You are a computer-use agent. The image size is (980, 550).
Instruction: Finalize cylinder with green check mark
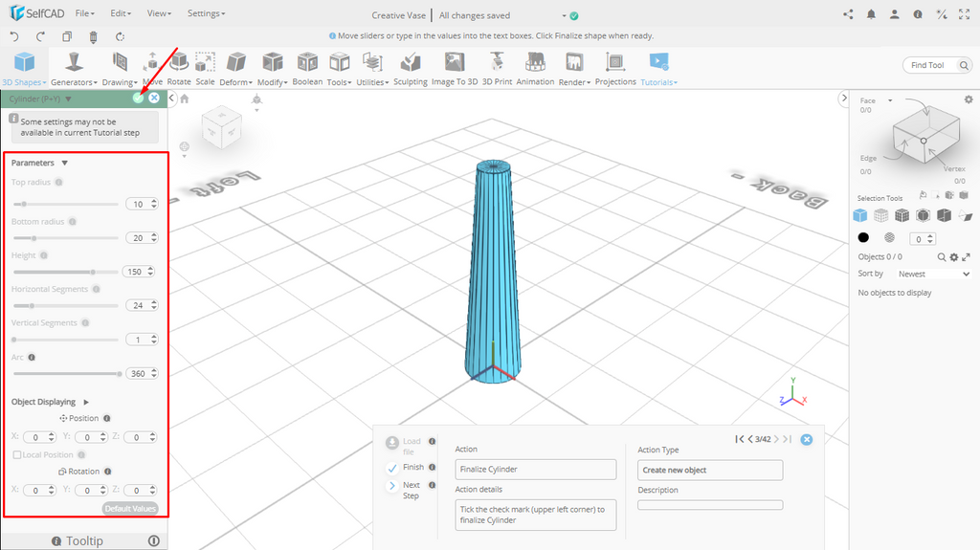(138, 99)
